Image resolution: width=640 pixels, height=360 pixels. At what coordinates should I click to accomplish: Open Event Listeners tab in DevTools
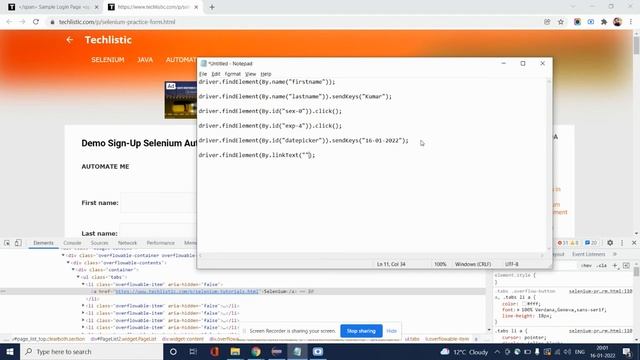pos(589,254)
